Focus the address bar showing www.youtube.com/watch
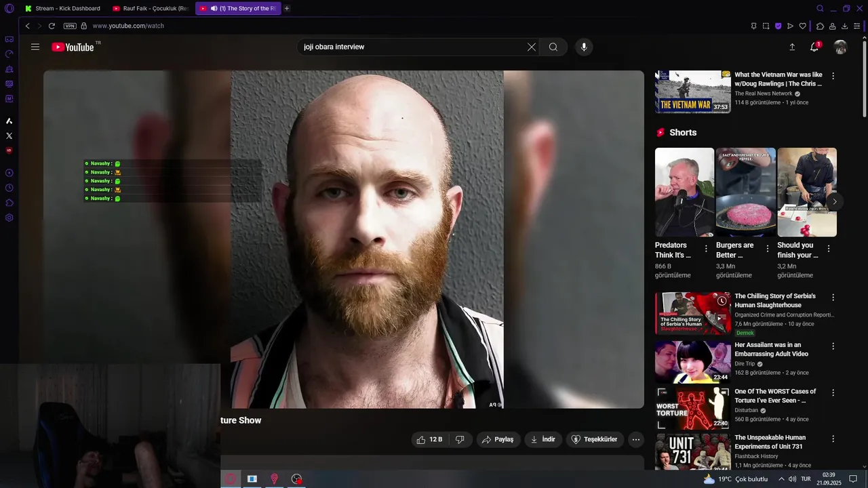The height and width of the screenshot is (488, 868). 128,26
